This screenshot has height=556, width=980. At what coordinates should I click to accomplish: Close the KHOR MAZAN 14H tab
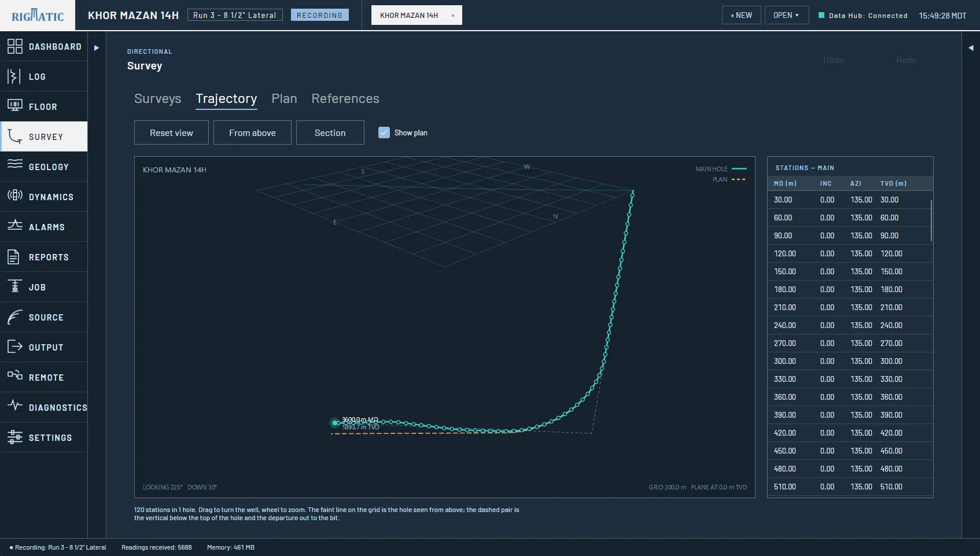453,16
